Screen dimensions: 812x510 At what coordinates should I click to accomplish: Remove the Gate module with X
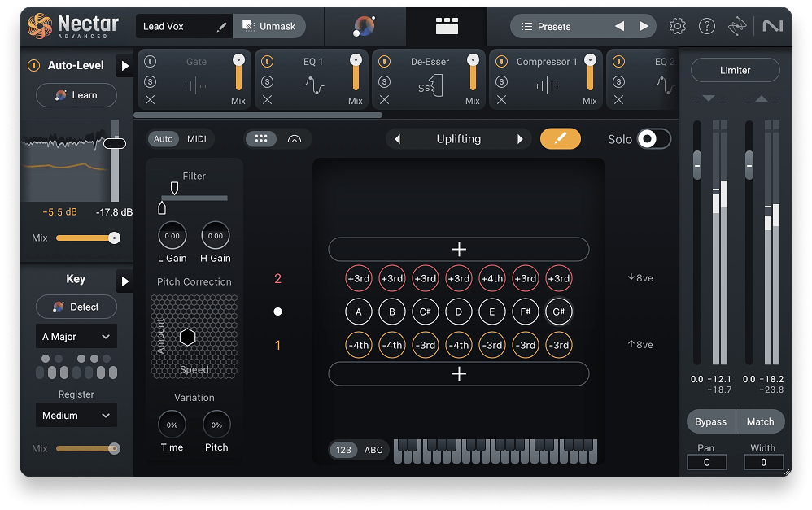point(151,101)
